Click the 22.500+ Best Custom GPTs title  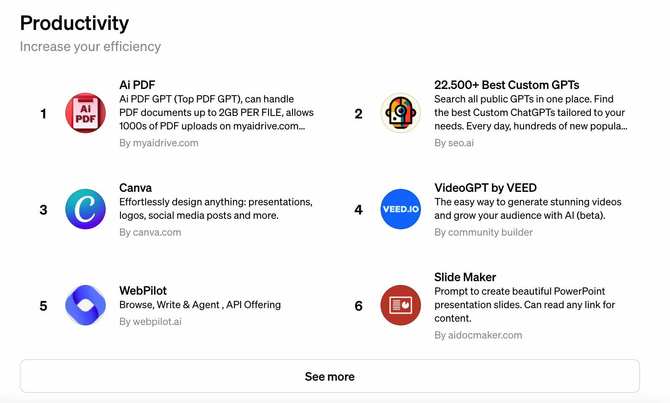pyautogui.click(x=506, y=85)
